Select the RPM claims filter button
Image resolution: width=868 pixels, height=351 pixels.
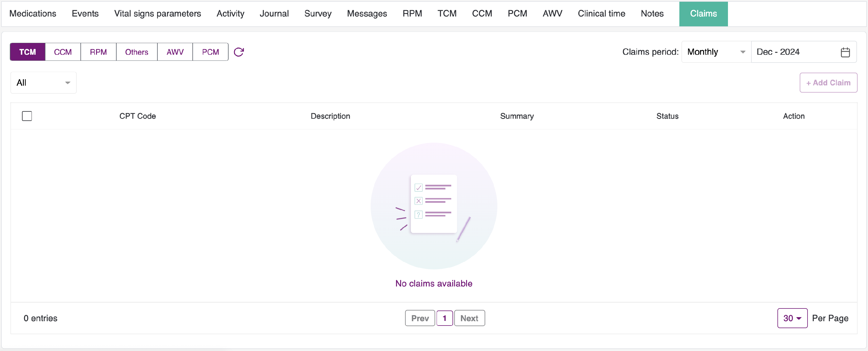coord(98,52)
